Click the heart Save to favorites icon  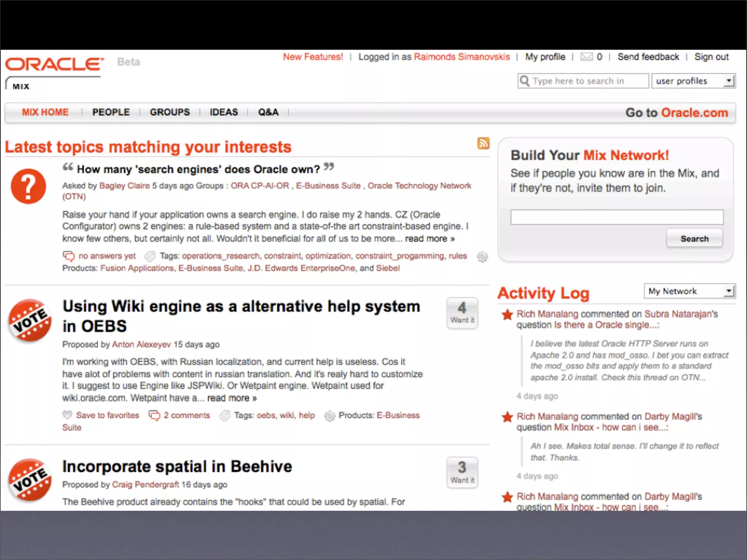67,415
